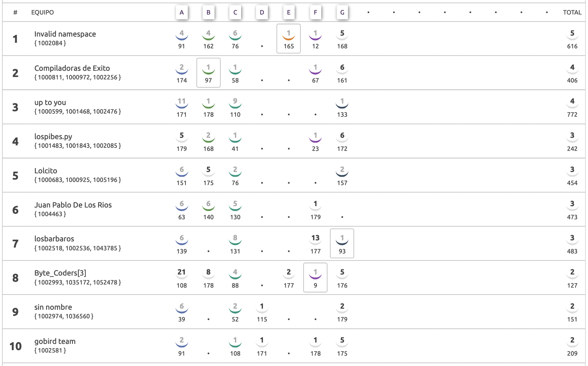Open the Invalid namespace team name

pyautogui.click(x=65, y=34)
